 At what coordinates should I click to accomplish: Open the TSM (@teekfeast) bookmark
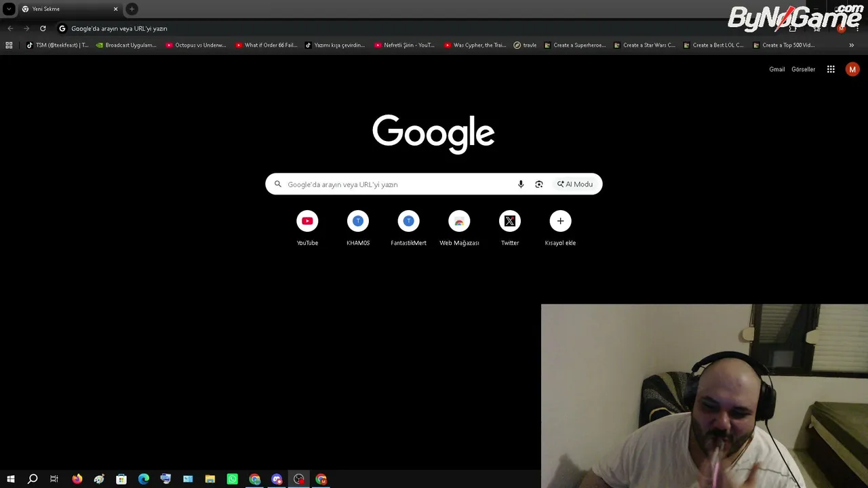58,45
